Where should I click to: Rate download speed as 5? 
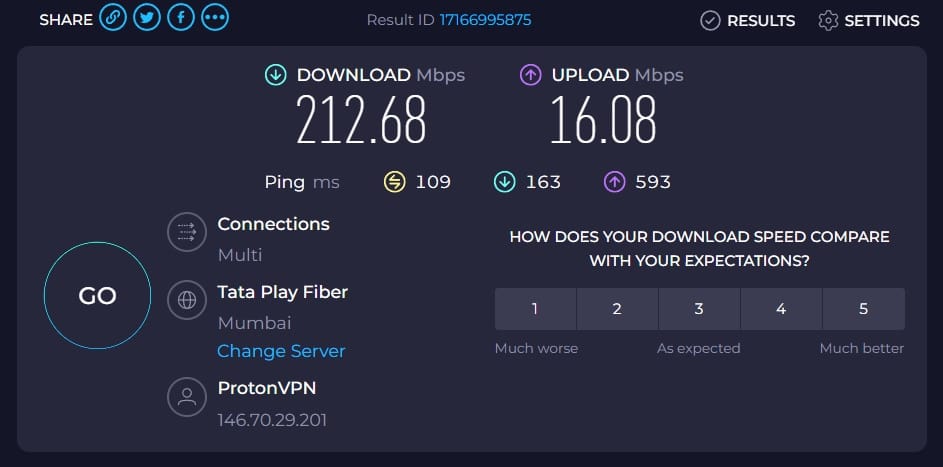[864, 309]
